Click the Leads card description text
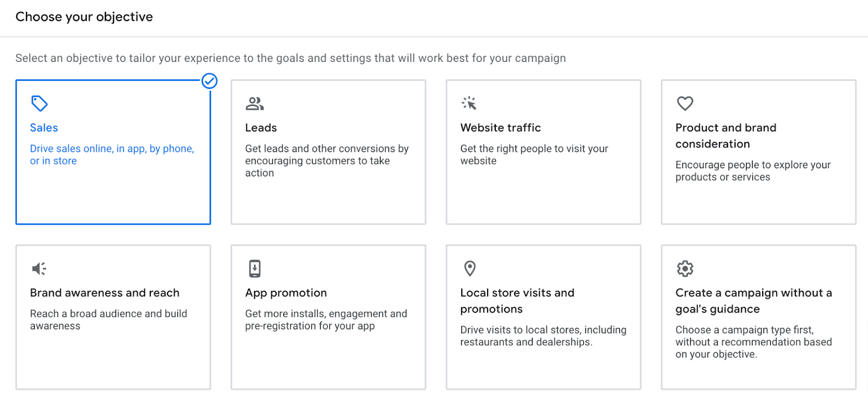 [326, 161]
